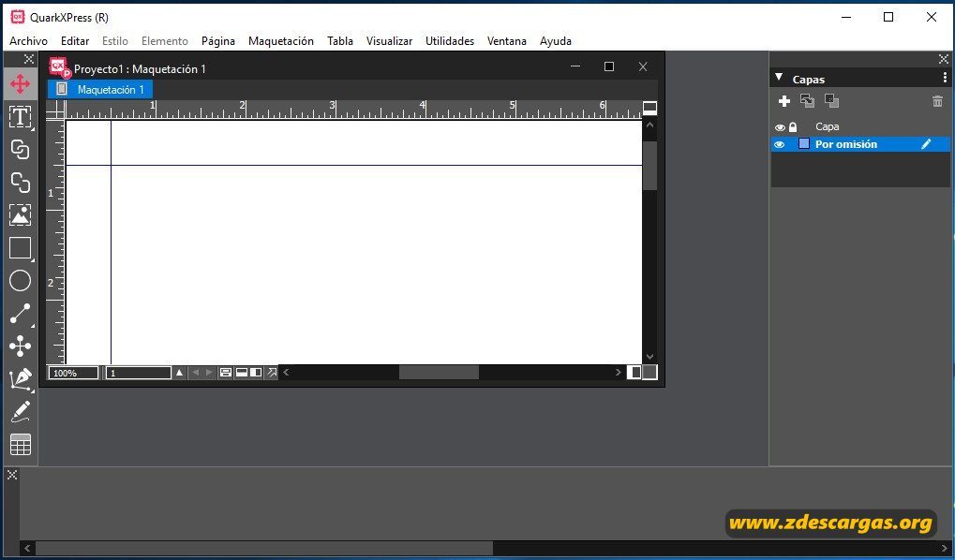Select the Text Content tool
This screenshot has height=560, width=955.
click(x=20, y=117)
